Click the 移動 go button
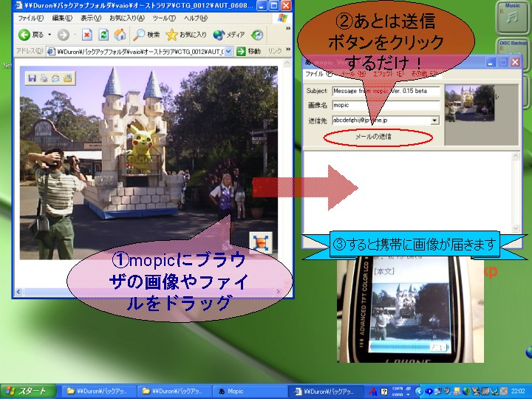 [249, 51]
